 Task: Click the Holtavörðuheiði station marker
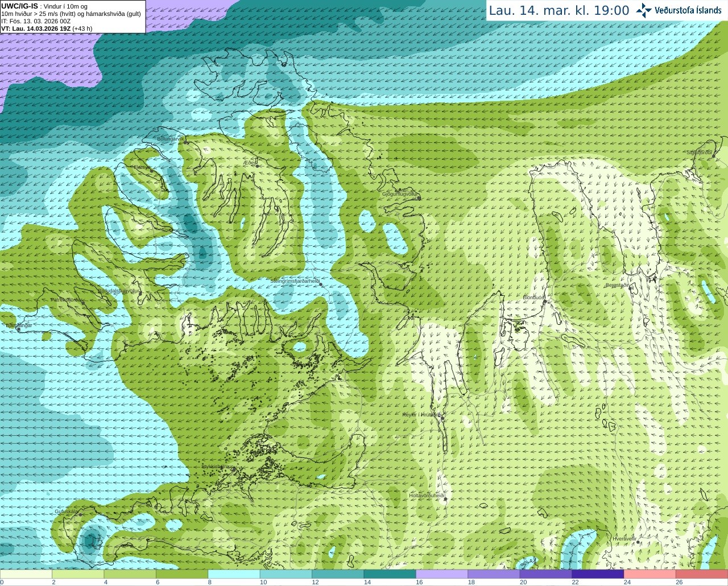pos(446,499)
